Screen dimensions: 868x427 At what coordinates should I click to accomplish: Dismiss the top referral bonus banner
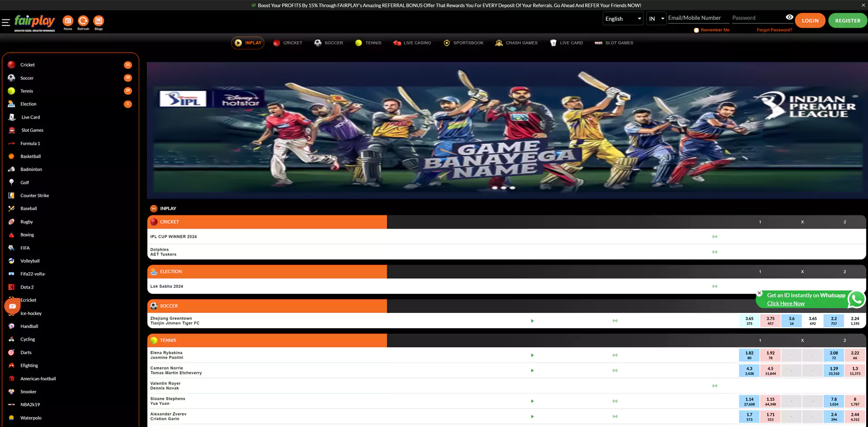[863, 5]
